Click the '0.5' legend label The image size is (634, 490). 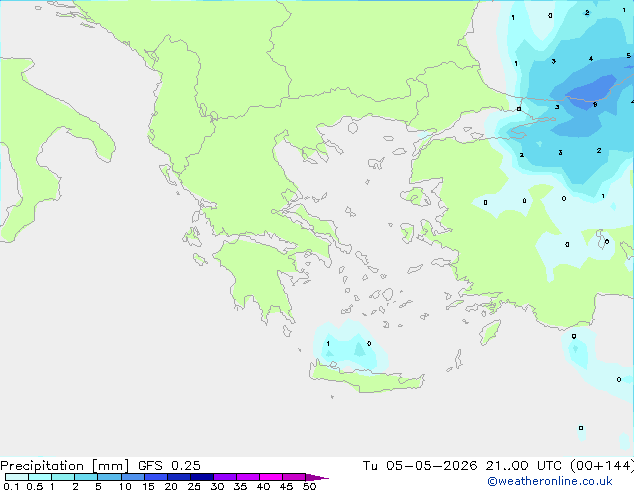pos(34,486)
